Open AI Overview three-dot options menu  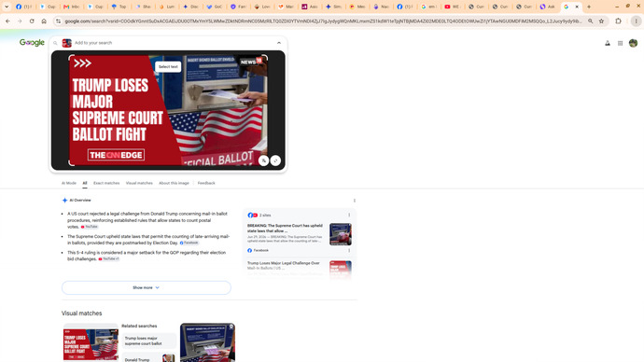pos(355,201)
